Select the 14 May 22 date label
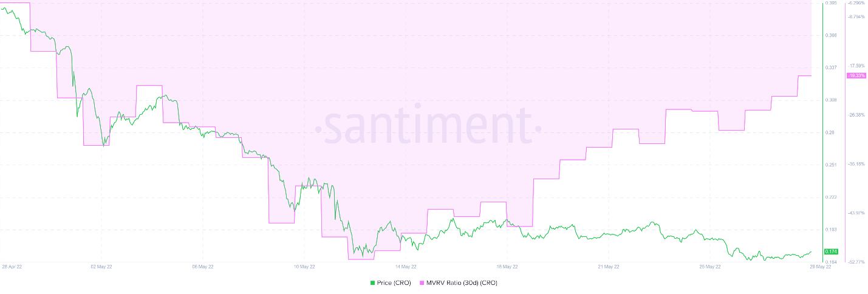868x294 pixels. (406, 266)
